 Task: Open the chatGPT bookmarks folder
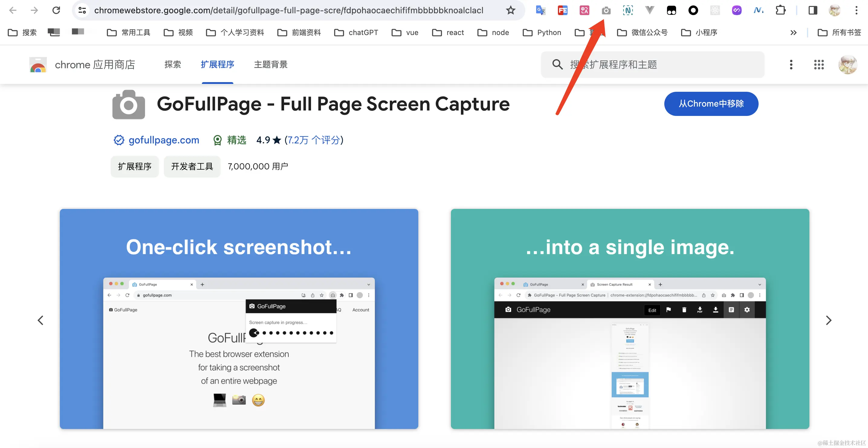356,33
